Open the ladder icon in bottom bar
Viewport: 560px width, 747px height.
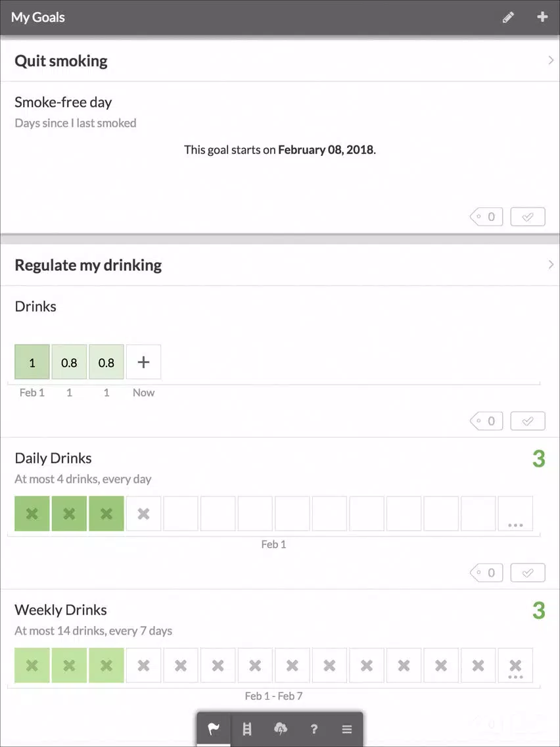(247, 729)
